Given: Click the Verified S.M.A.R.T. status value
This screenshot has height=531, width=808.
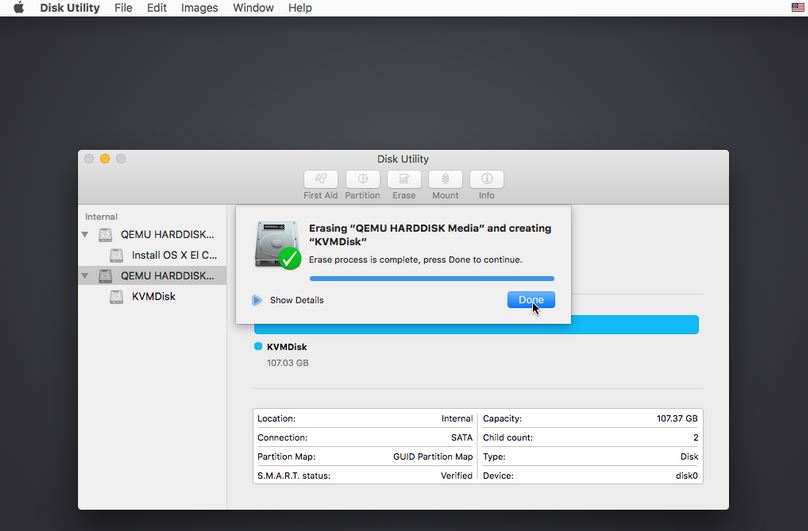Looking at the screenshot, I should [x=457, y=476].
